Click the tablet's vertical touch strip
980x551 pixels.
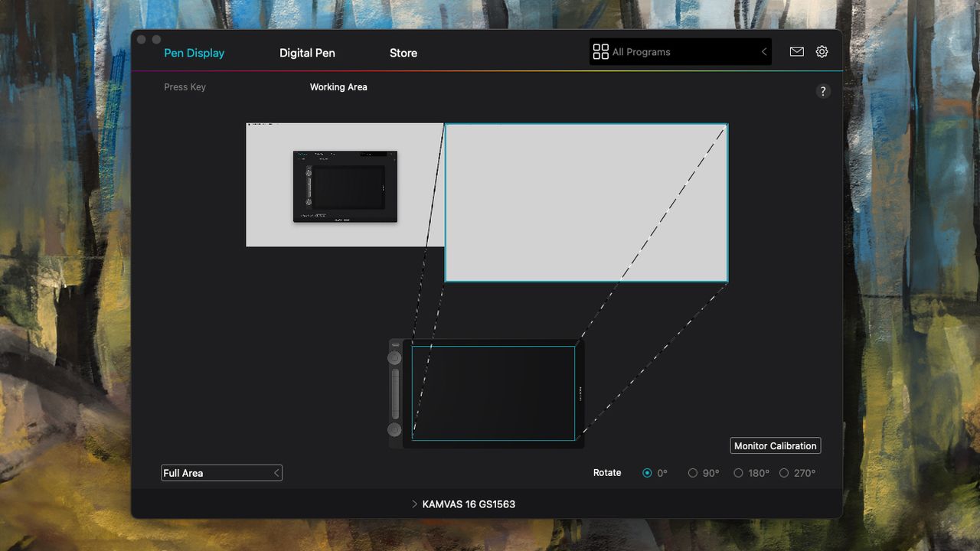click(x=395, y=394)
